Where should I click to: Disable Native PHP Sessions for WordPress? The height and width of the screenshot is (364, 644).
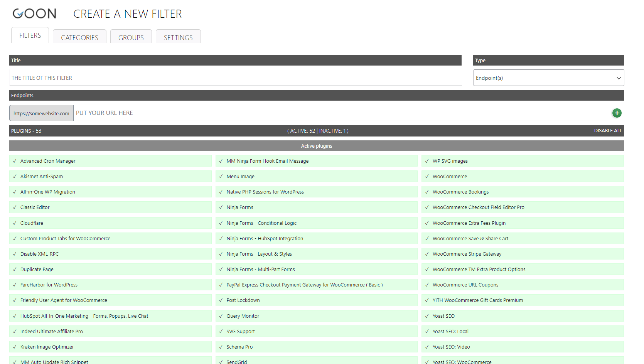[317, 192]
